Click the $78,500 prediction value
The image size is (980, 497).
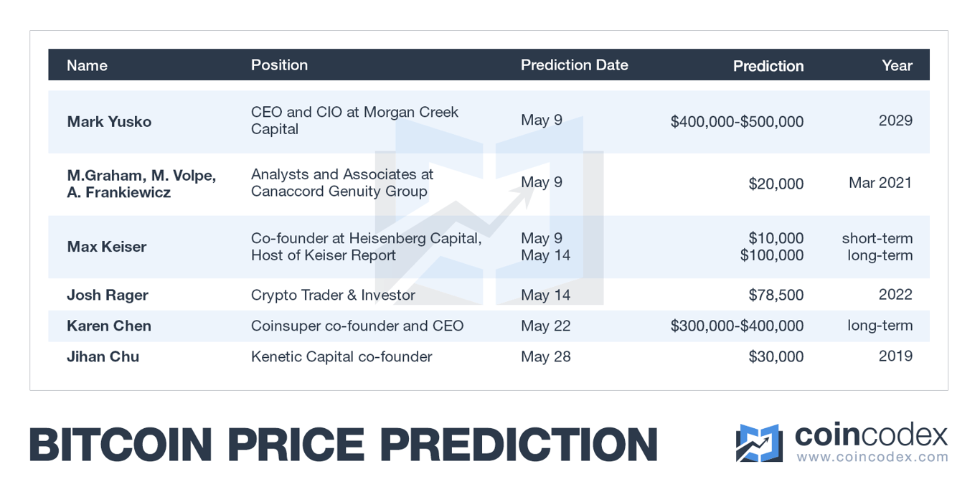point(776,295)
